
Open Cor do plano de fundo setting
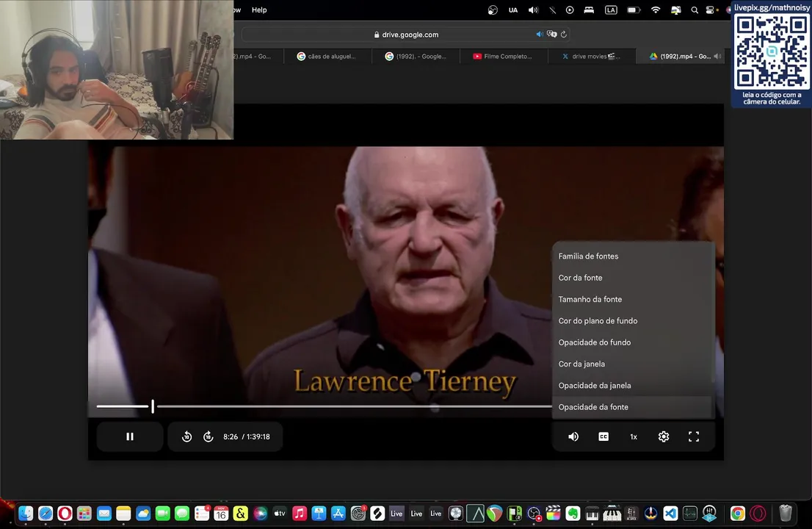tap(632, 321)
